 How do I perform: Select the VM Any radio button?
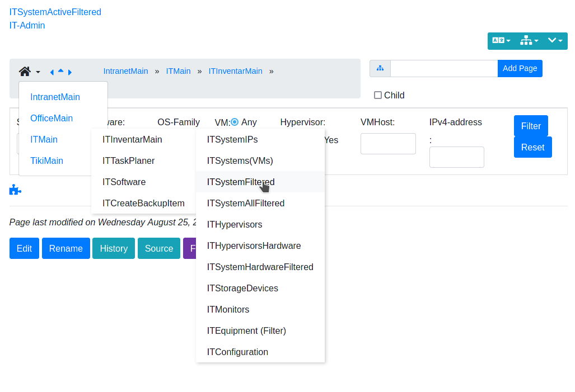click(x=235, y=122)
